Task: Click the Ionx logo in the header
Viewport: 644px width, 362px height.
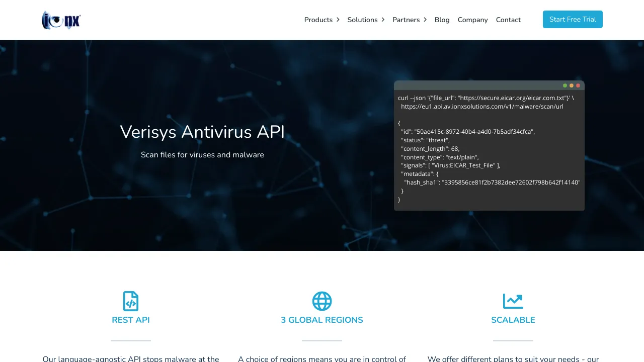Action: (x=61, y=20)
